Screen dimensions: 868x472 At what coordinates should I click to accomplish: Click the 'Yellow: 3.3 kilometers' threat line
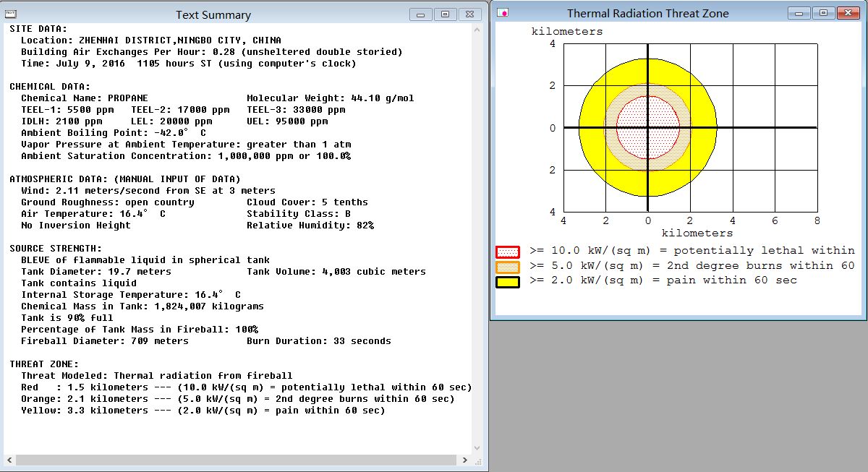203,411
